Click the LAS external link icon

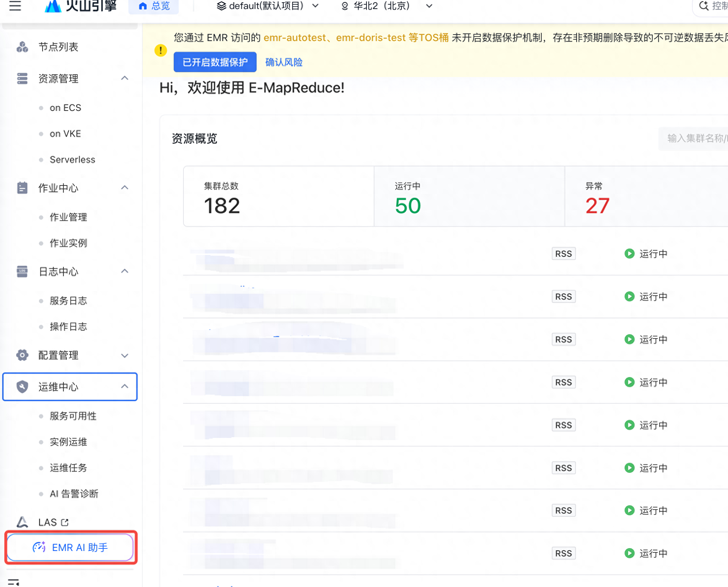[65, 522]
